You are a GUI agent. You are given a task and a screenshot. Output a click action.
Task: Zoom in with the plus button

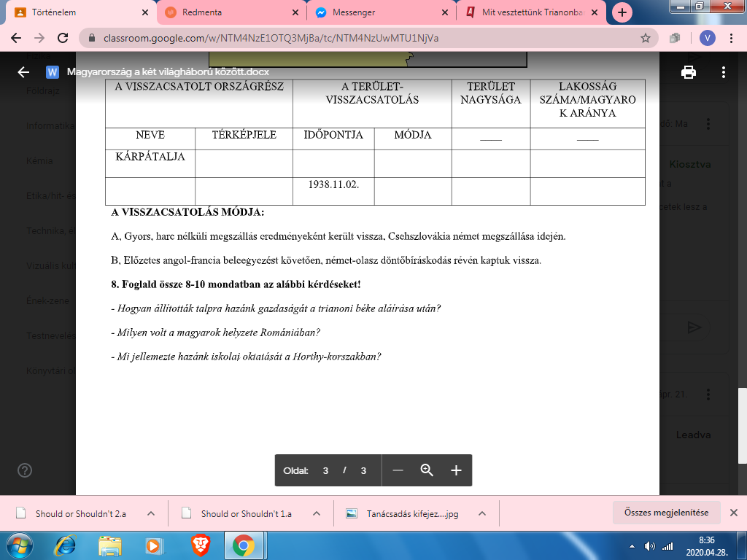(457, 470)
